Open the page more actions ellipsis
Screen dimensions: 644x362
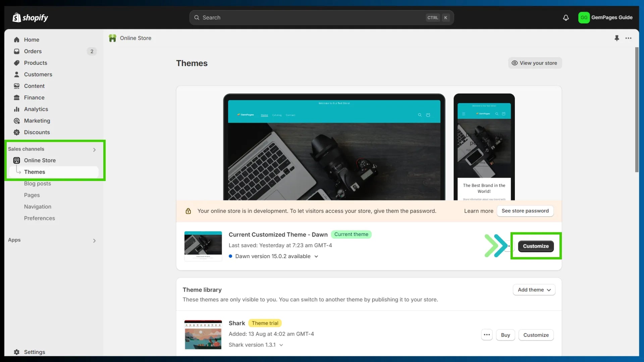(x=628, y=38)
